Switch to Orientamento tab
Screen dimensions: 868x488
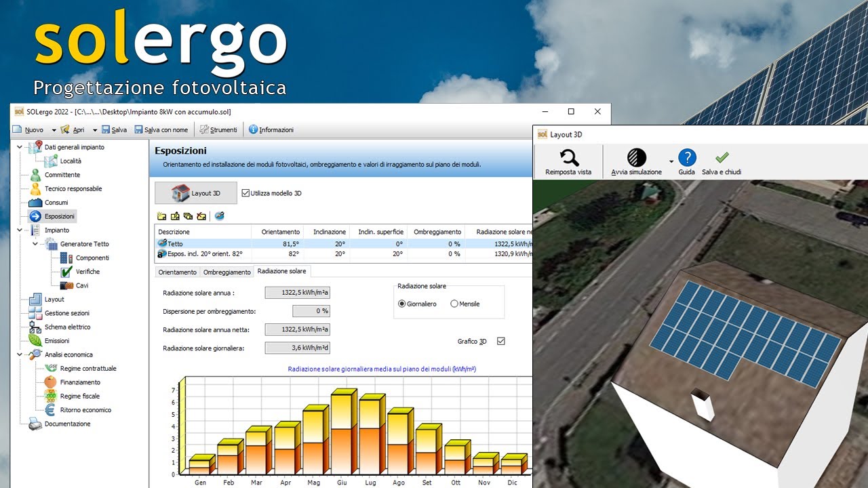177,272
